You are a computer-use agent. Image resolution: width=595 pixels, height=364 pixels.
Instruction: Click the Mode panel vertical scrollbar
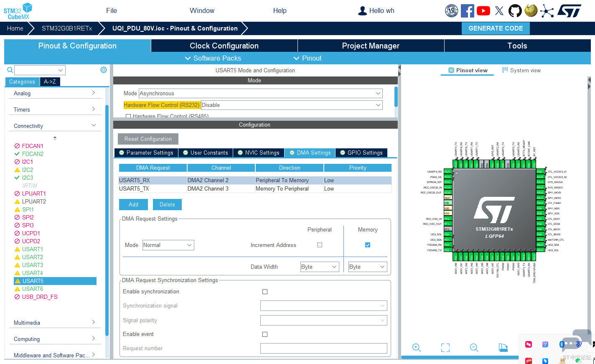pyautogui.click(x=396, y=97)
